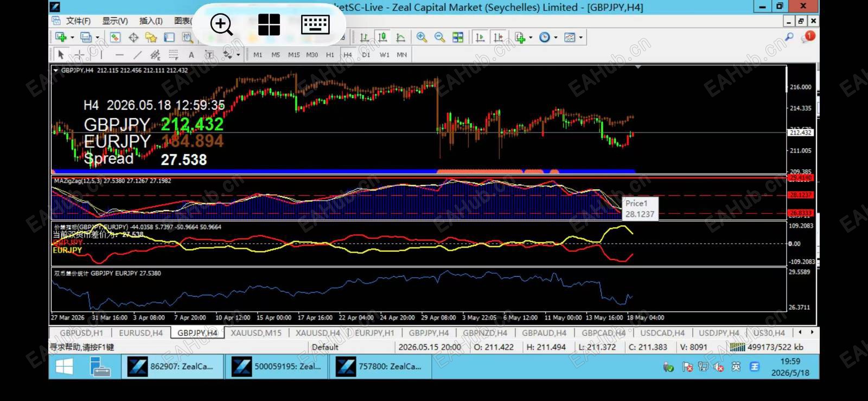Select the crosshair tool
868x401 pixels.
[x=79, y=54]
